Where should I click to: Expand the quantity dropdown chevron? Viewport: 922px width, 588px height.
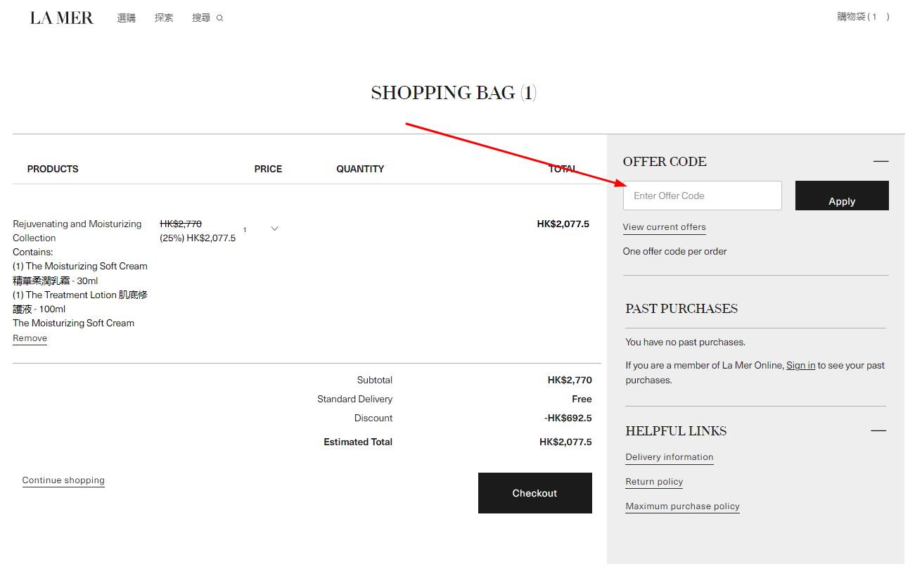(x=275, y=229)
